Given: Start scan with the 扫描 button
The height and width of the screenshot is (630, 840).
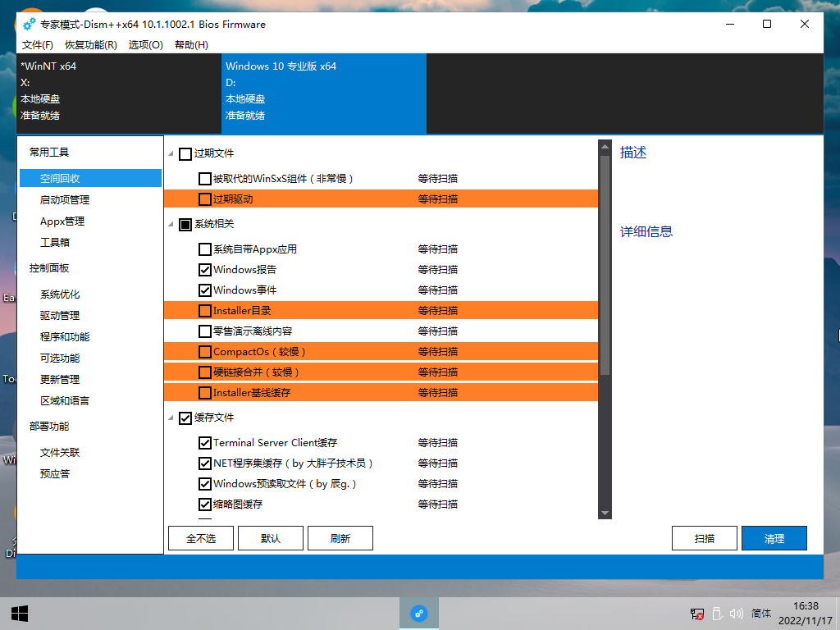Looking at the screenshot, I should 705,538.
